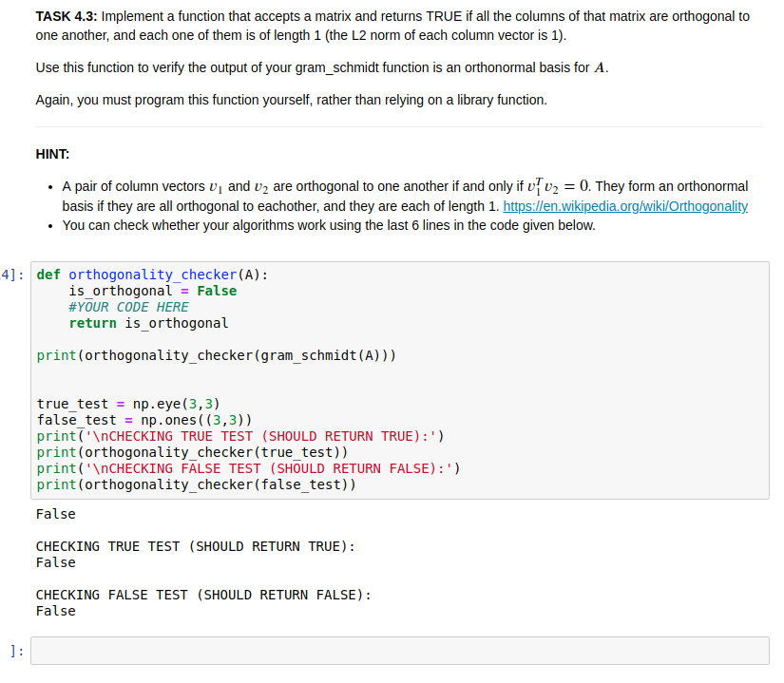The height and width of the screenshot is (683, 784).
Task: Click the '#YOUR CODE HERE' comment
Action: pyautogui.click(x=128, y=307)
